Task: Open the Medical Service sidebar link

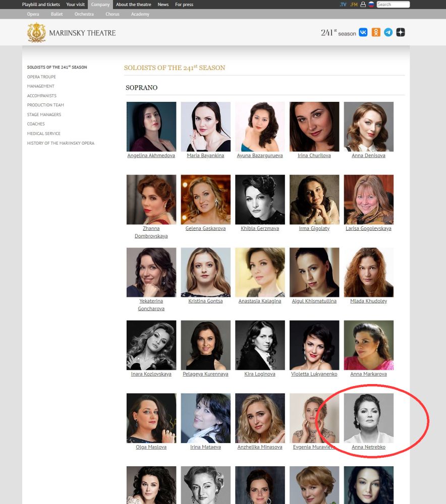Action: pos(44,134)
